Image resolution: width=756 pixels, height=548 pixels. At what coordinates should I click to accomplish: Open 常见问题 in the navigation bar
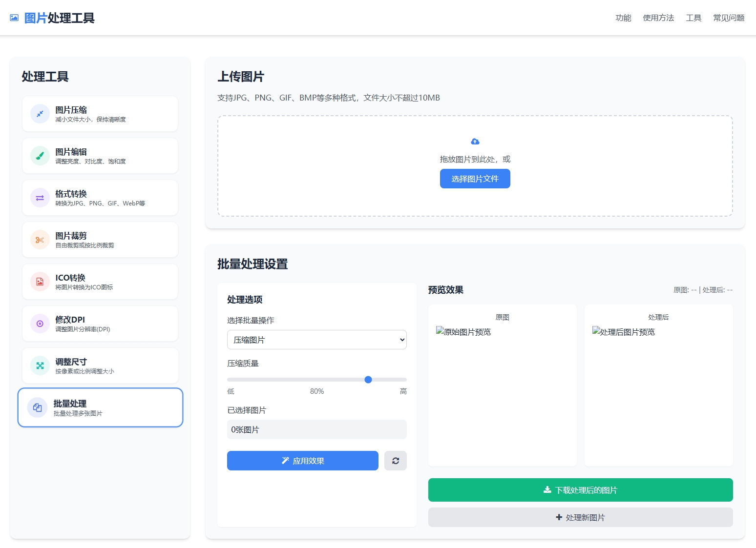click(x=728, y=18)
